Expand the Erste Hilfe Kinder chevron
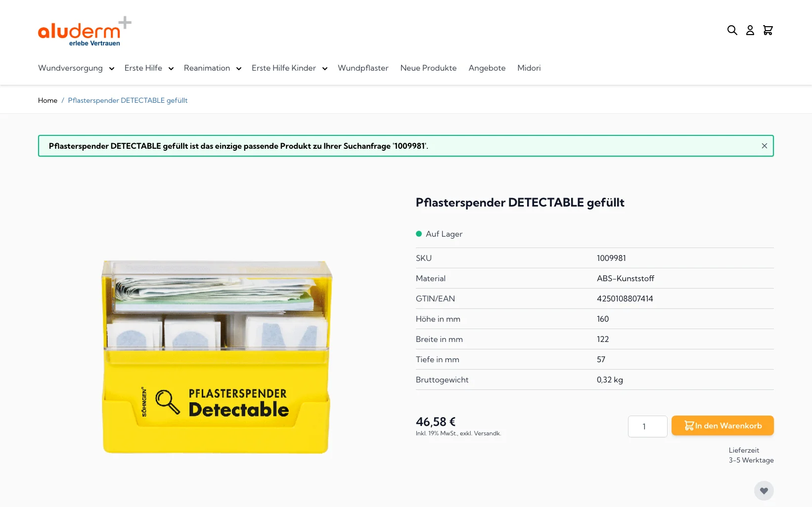Image resolution: width=812 pixels, height=507 pixels. click(x=325, y=69)
